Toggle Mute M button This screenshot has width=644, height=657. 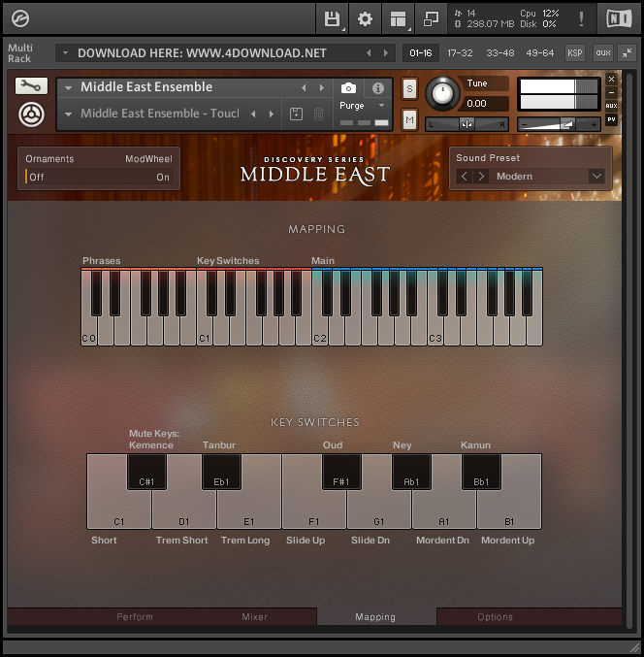409,120
